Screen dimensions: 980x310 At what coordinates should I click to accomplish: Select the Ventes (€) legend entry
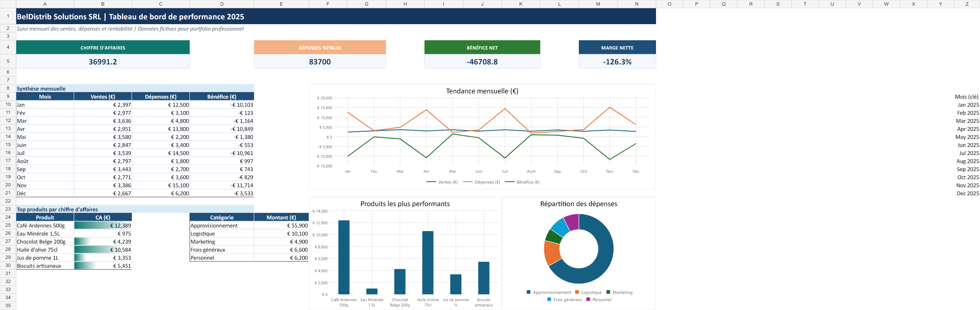(442, 182)
